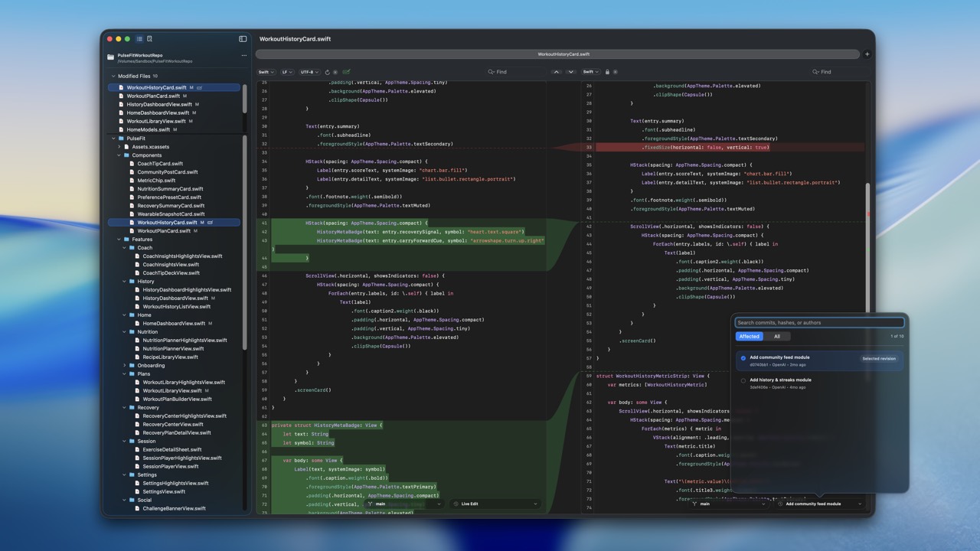Click the diff icon beside WorkoutHistoryCard.swift in Modified Files
The image size is (980, 551).
click(x=199, y=88)
